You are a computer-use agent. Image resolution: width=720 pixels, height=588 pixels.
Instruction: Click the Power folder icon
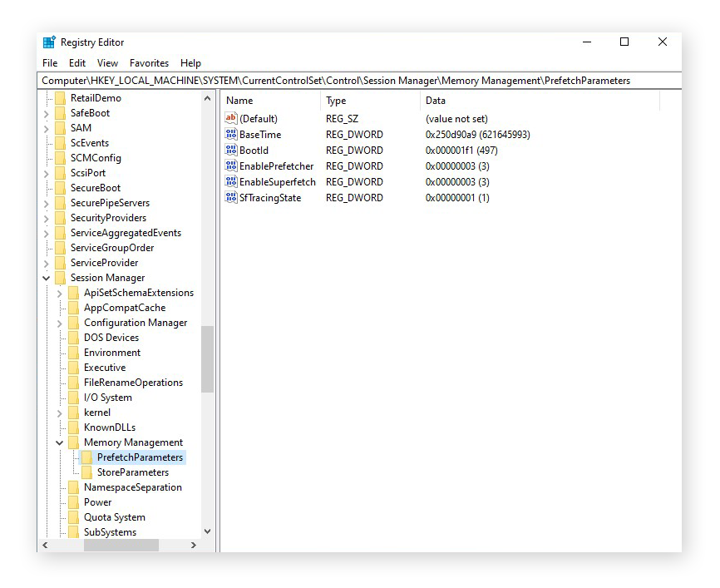pyautogui.click(x=73, y=502)
